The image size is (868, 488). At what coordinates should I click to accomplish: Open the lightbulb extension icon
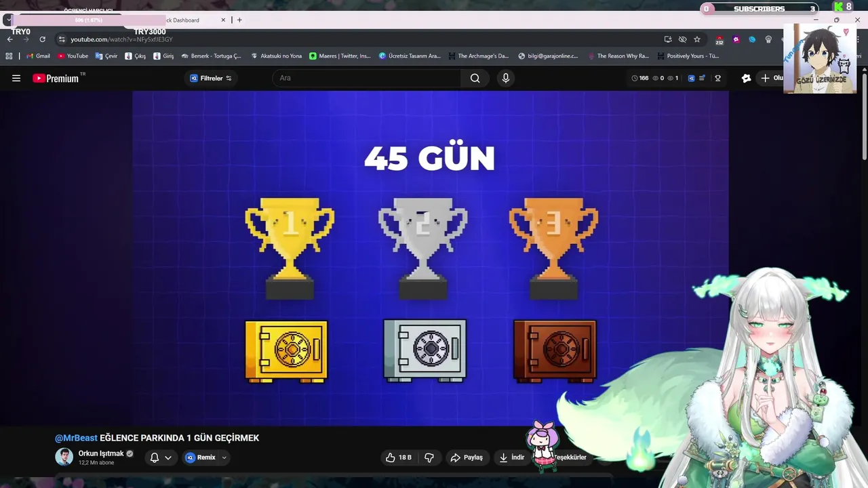(x=768, y=39)
